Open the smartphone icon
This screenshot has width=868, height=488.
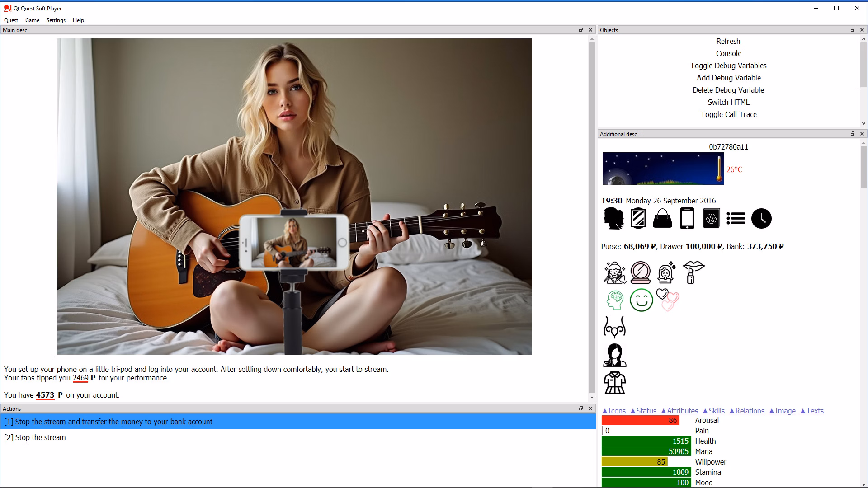pos(687,219)
